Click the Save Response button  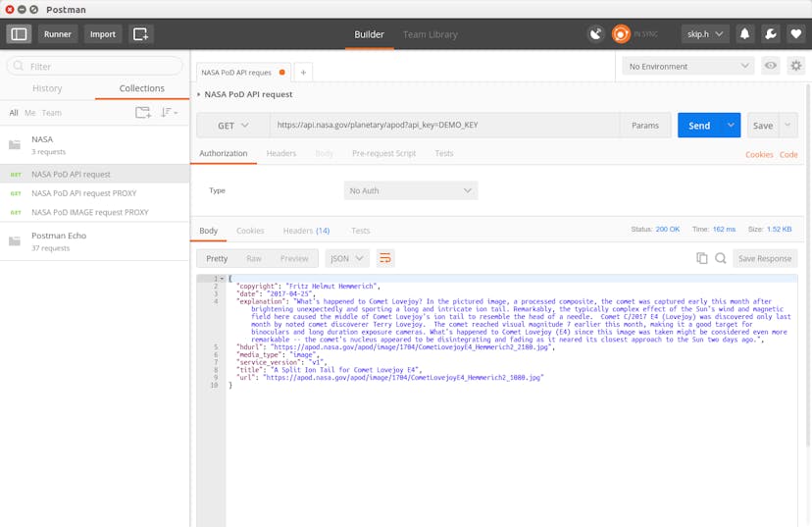765,258
